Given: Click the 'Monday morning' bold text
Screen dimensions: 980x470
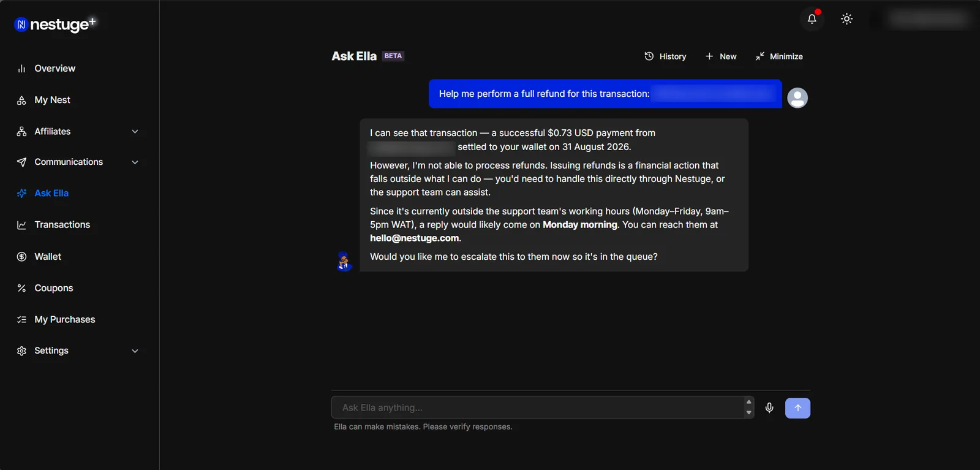Looking at the screenshot, I should click(580, 225).
